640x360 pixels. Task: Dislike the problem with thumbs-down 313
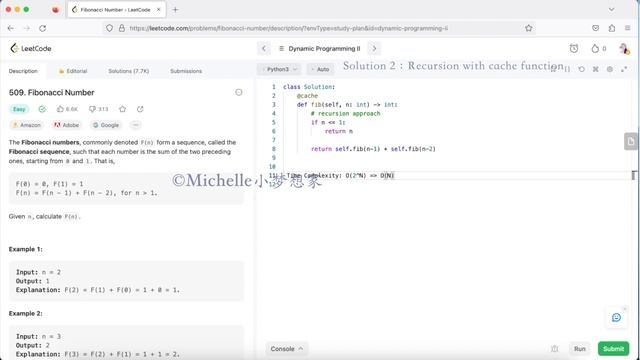(x=99, y=109)
